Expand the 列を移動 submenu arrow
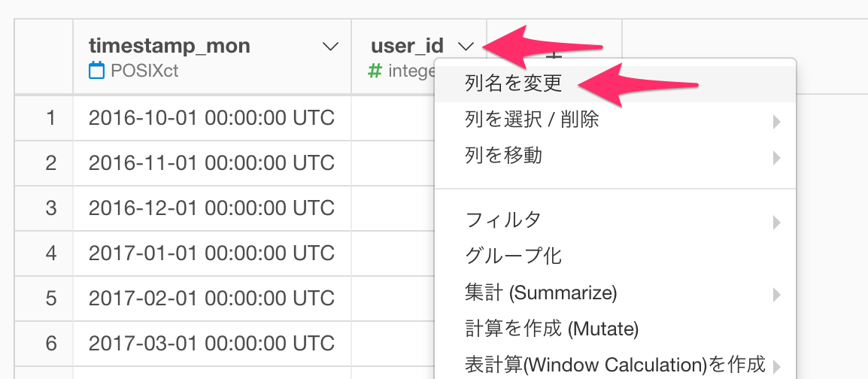 tap(777, 158)
